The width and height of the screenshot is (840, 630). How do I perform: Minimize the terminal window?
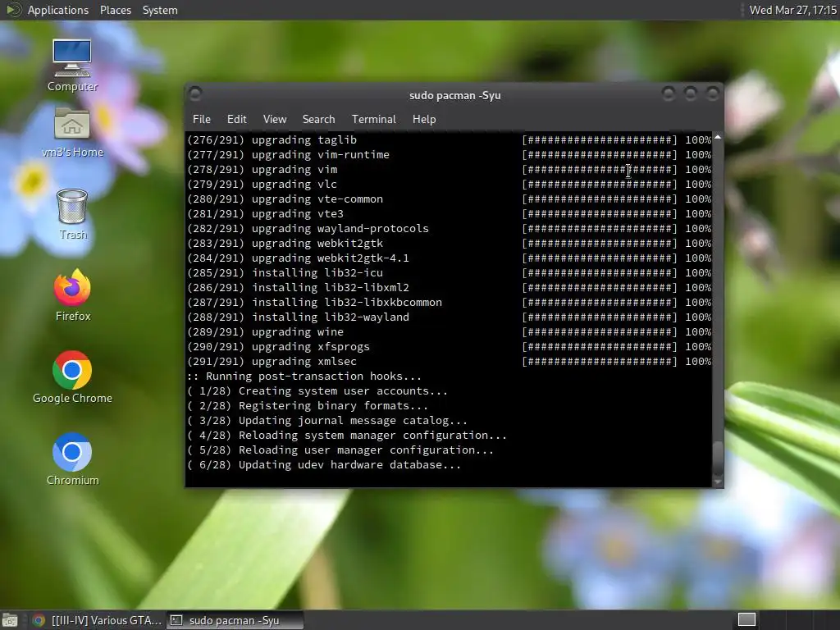[668, 94]
